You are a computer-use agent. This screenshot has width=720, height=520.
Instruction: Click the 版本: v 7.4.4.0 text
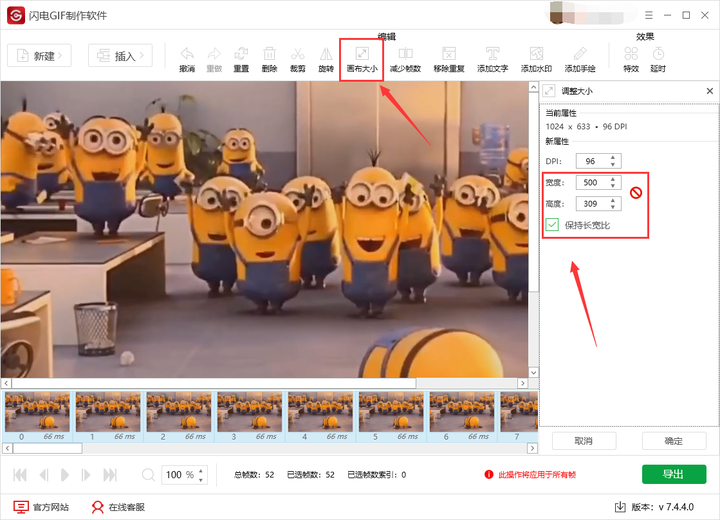click(x=662, y=507)
